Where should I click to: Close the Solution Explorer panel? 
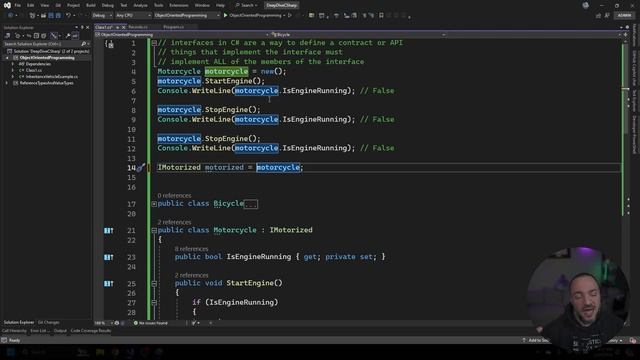coord(87,27)
